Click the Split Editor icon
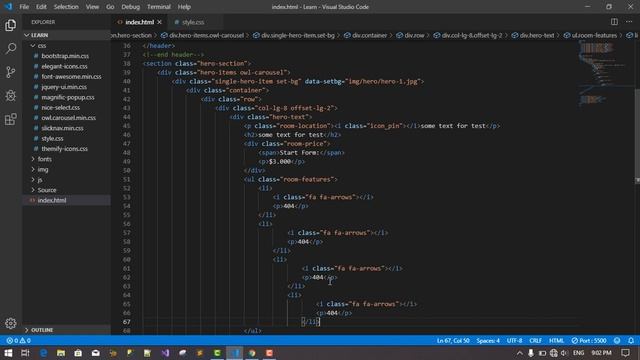 614,22
